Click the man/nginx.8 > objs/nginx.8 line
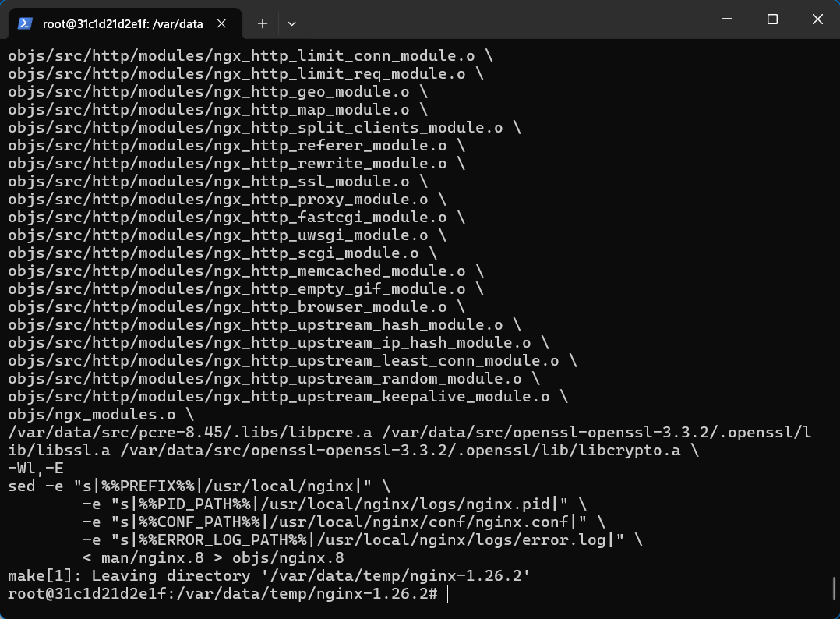Screen dimensions: 840x619 point(214,558)
